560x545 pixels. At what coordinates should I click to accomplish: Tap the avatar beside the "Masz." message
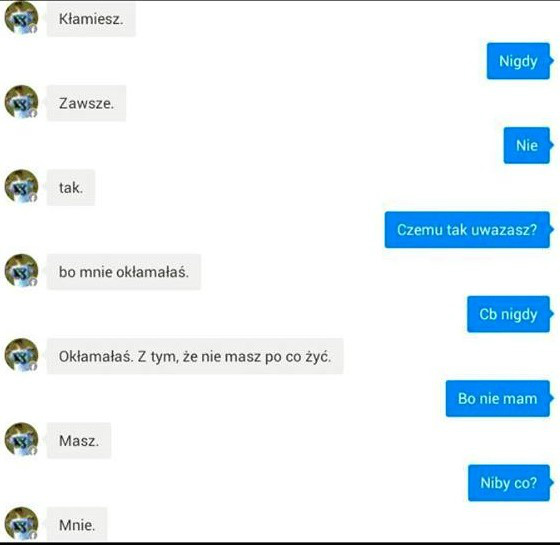[x=21, y=439]
